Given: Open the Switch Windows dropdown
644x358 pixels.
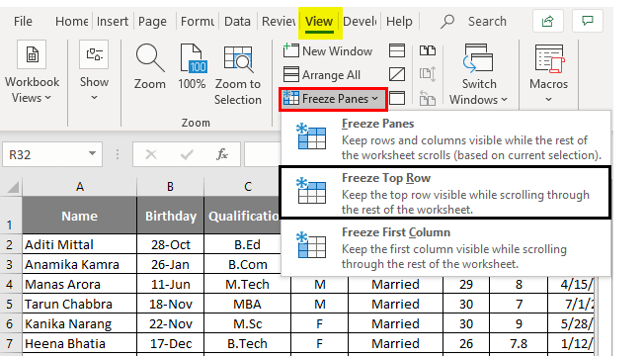Looking at the screenshot, I should point(478,92).
